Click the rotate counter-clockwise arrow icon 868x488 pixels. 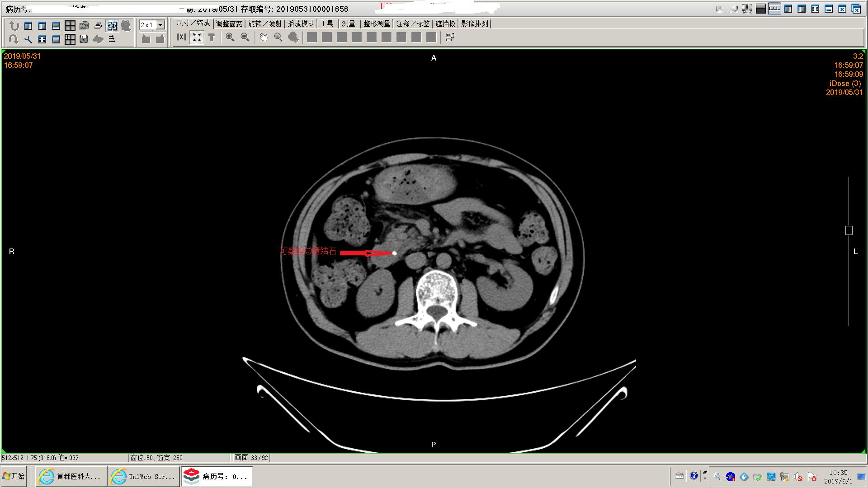(14, 26)
